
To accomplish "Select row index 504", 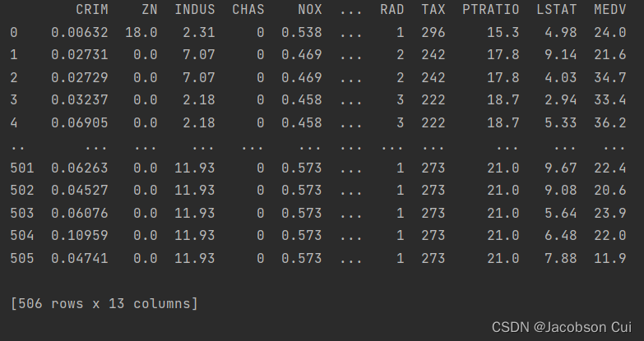I will click(x=22, y=236).
